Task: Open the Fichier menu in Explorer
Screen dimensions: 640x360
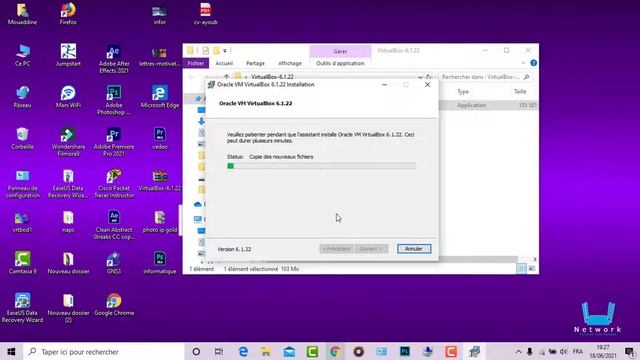Action: (x=196, y=63)
